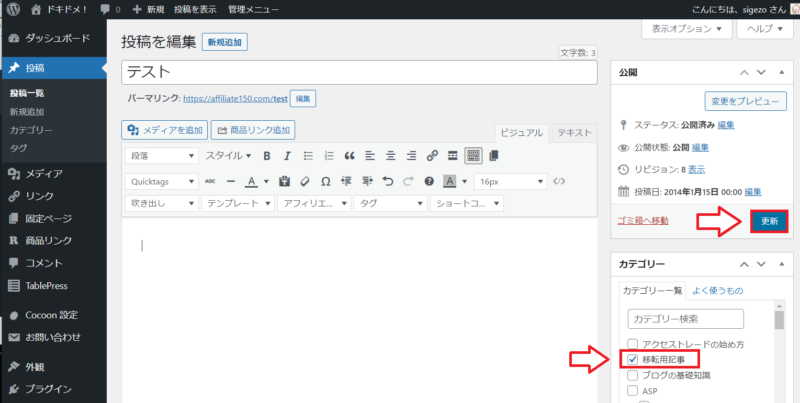This screenshot has height=403, width=800.
Task: Insert special character Omega icon
Action: click(x=326, y=181)
